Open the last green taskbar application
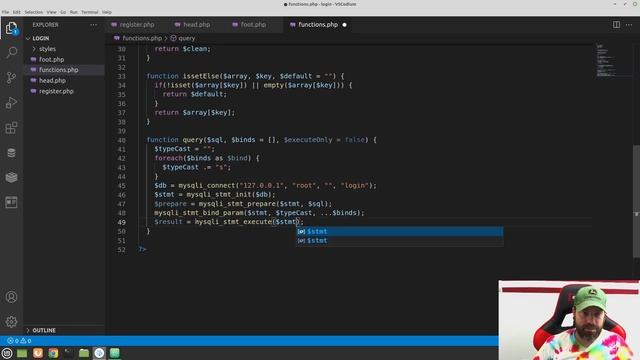 click(115, 353)
